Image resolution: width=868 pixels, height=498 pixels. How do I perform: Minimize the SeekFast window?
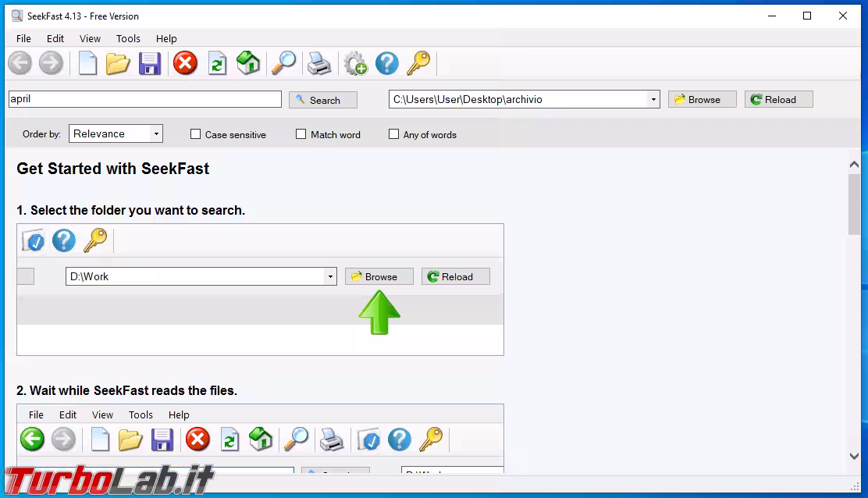pos(772,16)
